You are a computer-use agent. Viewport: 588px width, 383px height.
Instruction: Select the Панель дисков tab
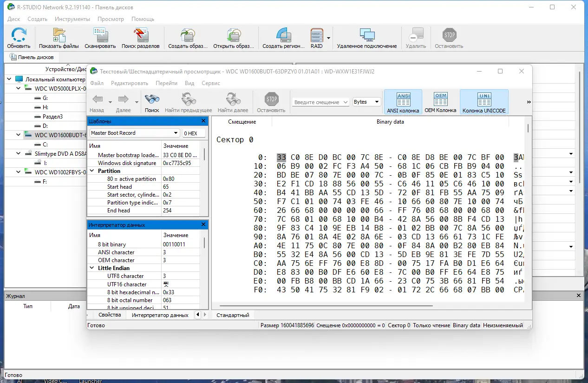click(32, 57)
